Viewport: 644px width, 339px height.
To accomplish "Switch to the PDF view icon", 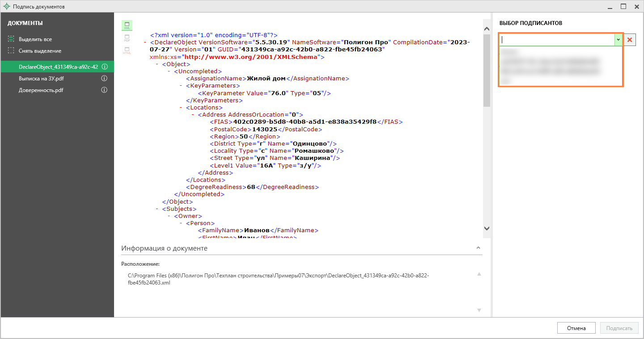I will 127,38.
